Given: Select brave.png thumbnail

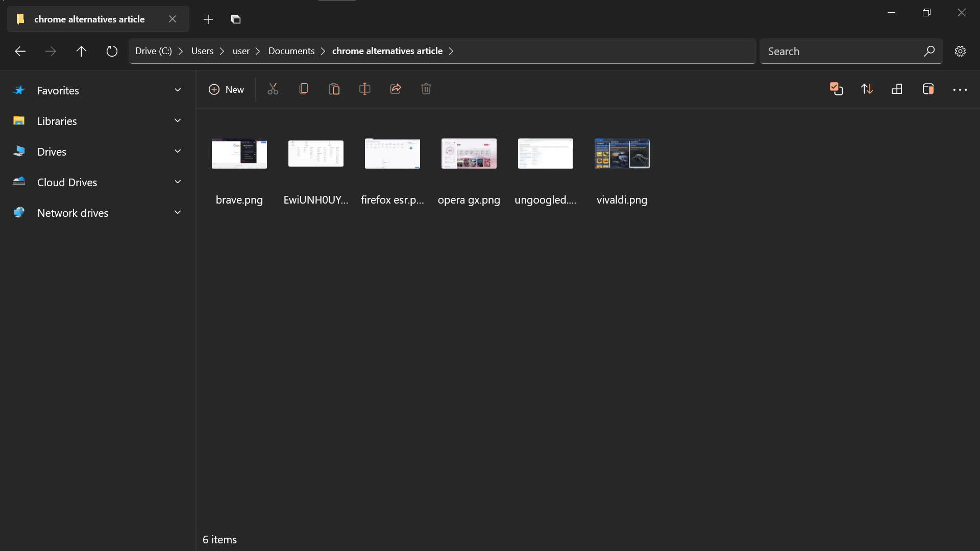Looking at the screenshot, I should [x=239, y=154].
